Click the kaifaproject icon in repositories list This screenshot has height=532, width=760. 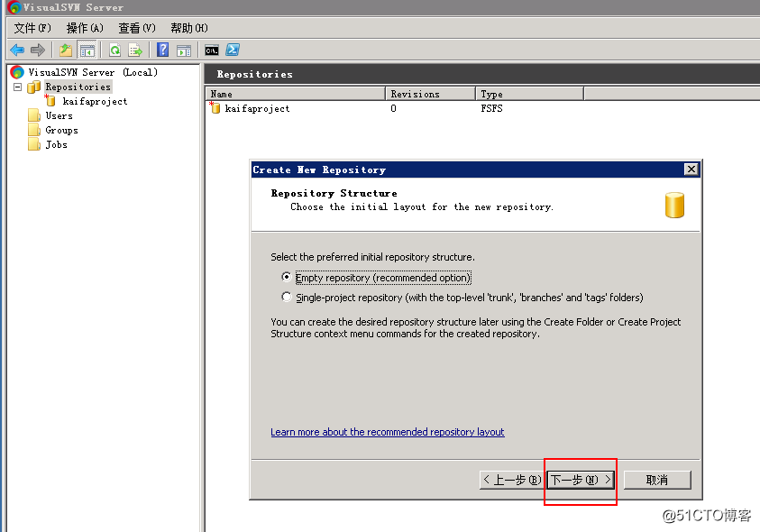(x=215, y=107)
